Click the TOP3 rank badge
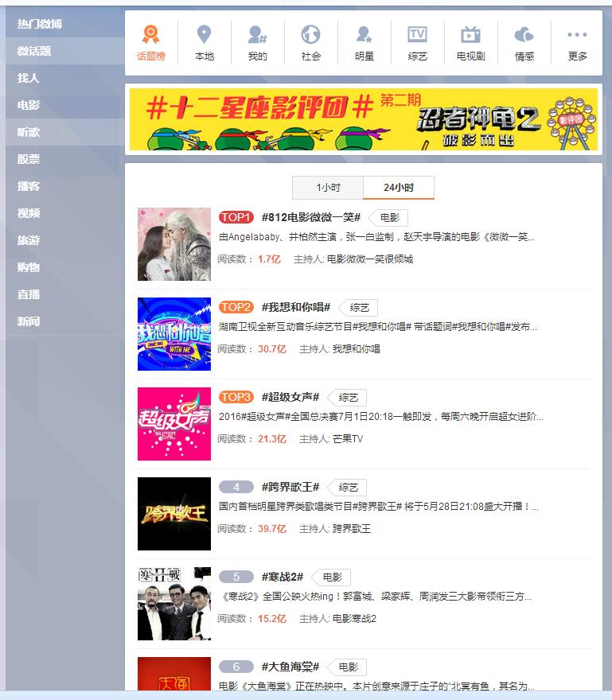Screen dimensions: 612x700 click(236, 397)
